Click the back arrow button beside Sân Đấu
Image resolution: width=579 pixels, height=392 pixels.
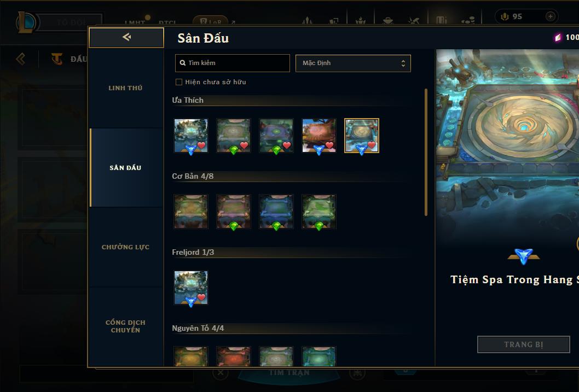pyautogui.click(x=126, y=37)
